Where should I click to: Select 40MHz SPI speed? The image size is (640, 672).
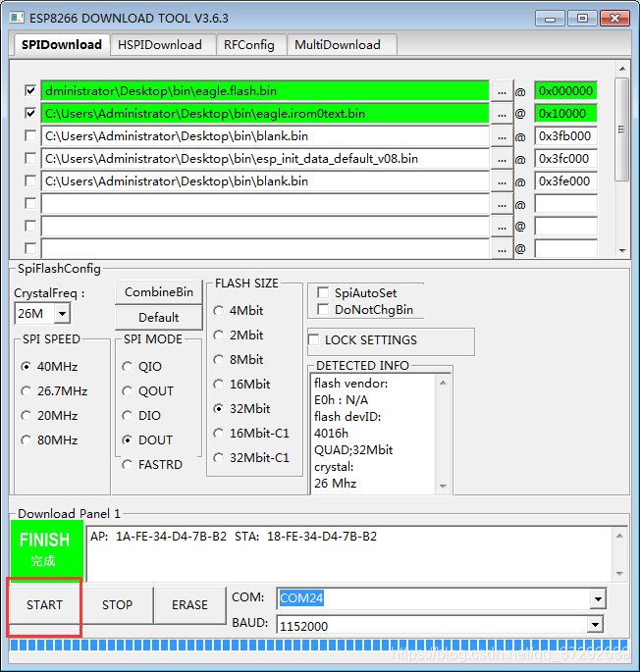[27, 367]
